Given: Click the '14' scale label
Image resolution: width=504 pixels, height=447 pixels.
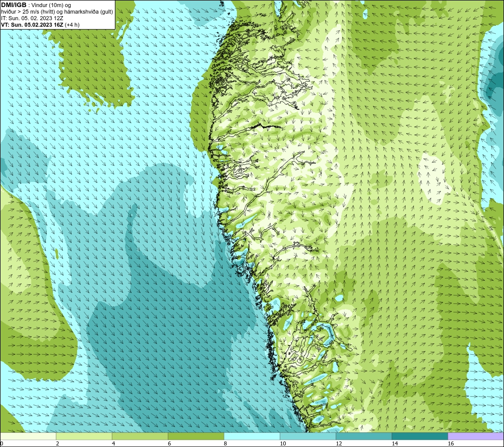Looking at the screenshot, I should click(395, 444).
